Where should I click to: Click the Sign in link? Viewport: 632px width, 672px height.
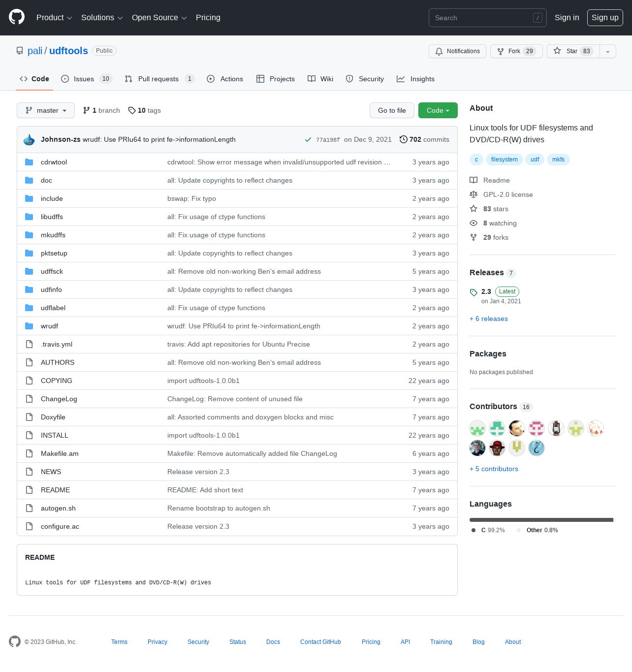567,17
